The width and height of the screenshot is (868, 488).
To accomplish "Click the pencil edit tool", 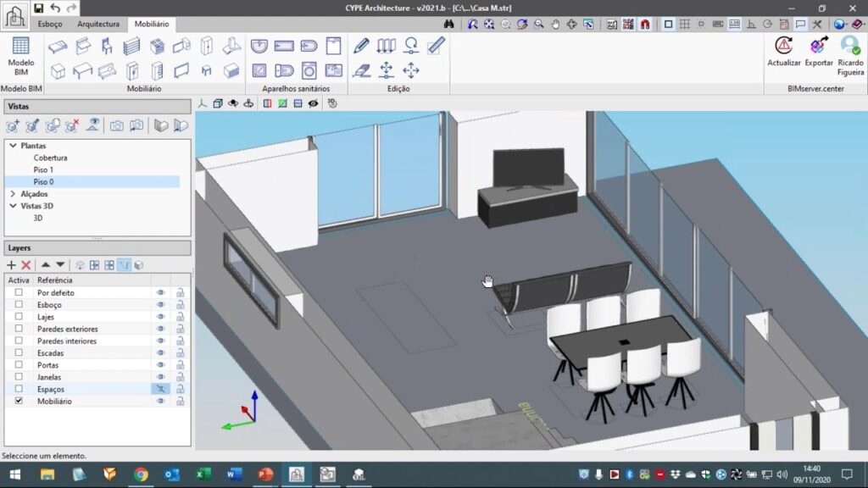I will coord(361,46).
